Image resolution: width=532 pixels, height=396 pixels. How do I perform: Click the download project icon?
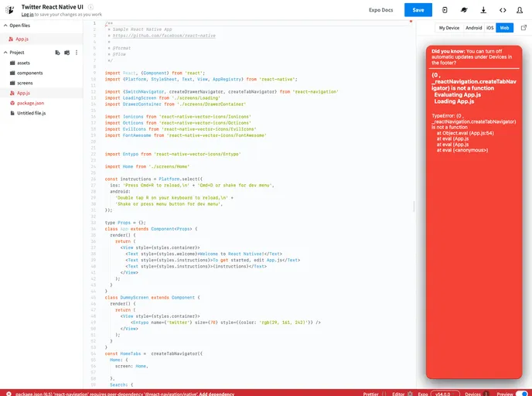point(483,10)
